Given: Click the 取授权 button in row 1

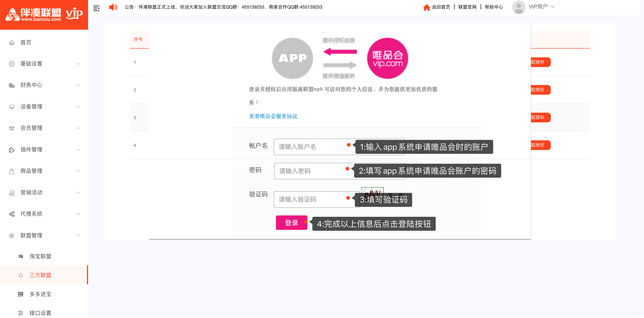Looking at the screenshot, I should pyautogui.click(x=540, y=62).
